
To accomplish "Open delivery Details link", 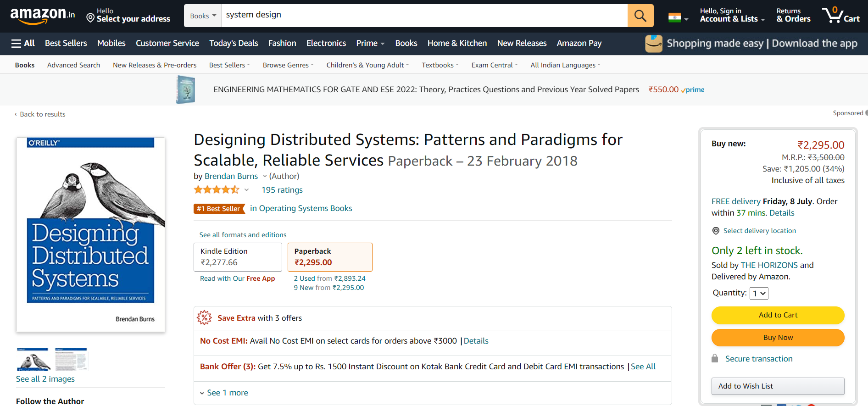I will tap(782, 213).
